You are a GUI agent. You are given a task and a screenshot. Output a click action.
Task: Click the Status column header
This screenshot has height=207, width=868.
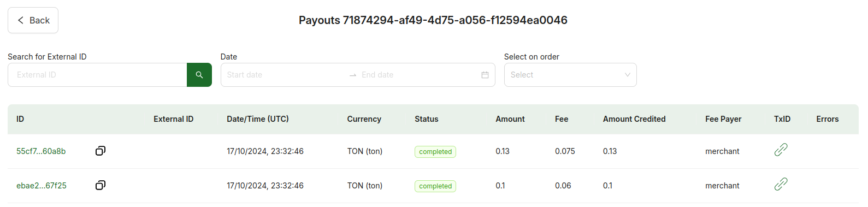[x=427, y=119]
